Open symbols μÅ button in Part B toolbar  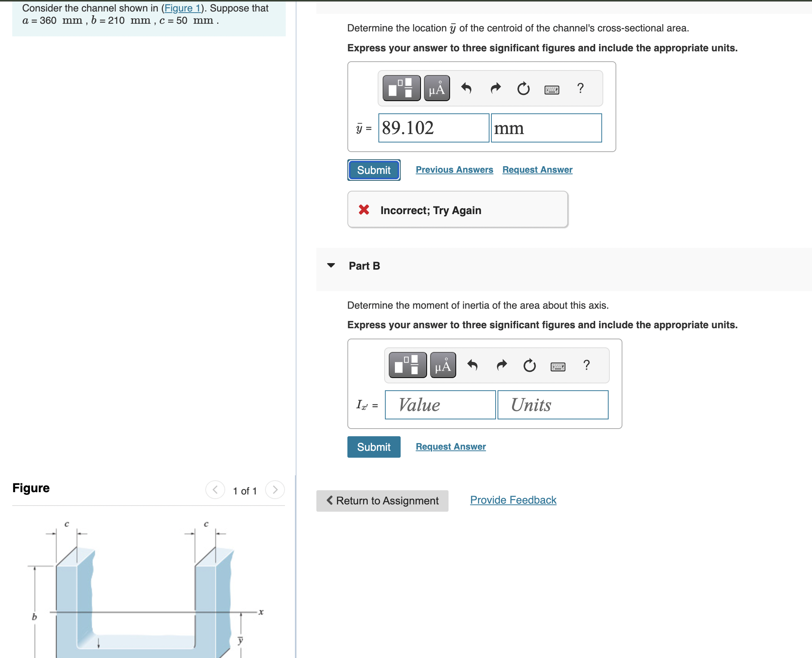point(443,365)
